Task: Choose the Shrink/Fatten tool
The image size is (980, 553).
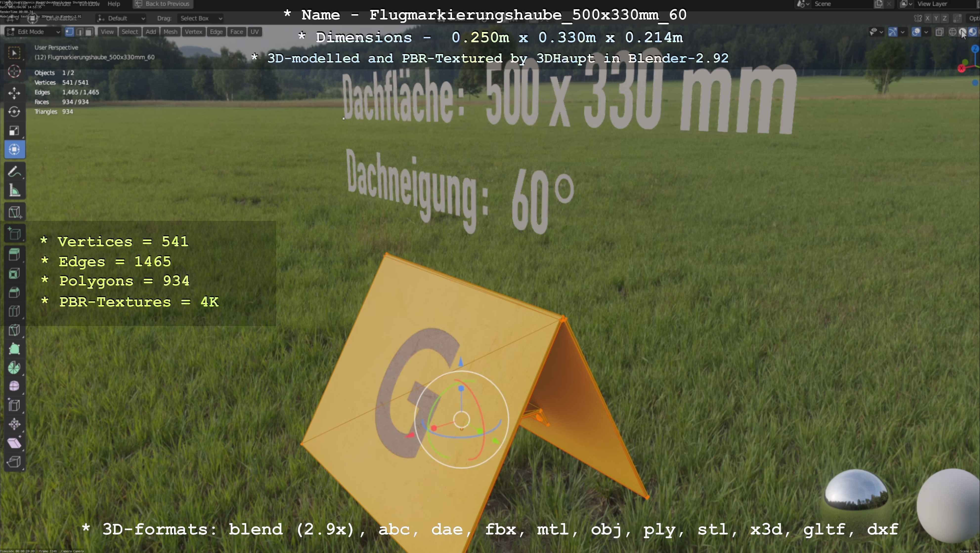Action: [x=14, y=424]
